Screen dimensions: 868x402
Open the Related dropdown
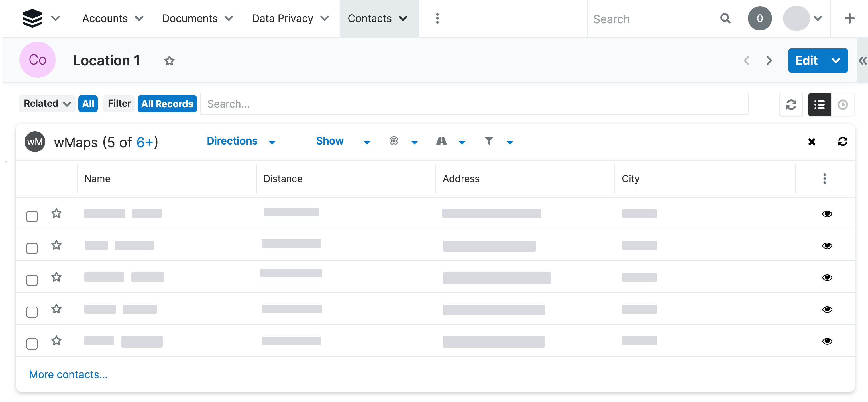(47, 104)
